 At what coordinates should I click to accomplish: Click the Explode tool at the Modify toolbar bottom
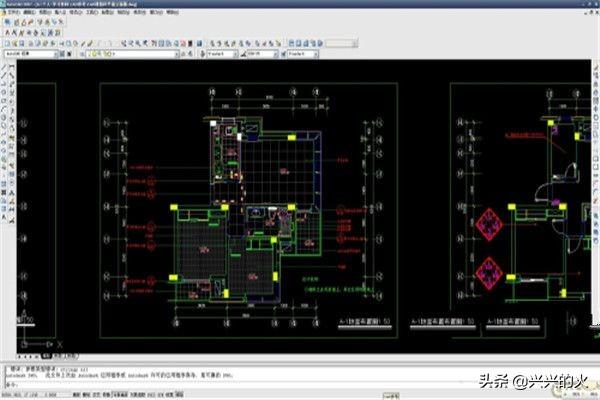(x=12, y=220)
